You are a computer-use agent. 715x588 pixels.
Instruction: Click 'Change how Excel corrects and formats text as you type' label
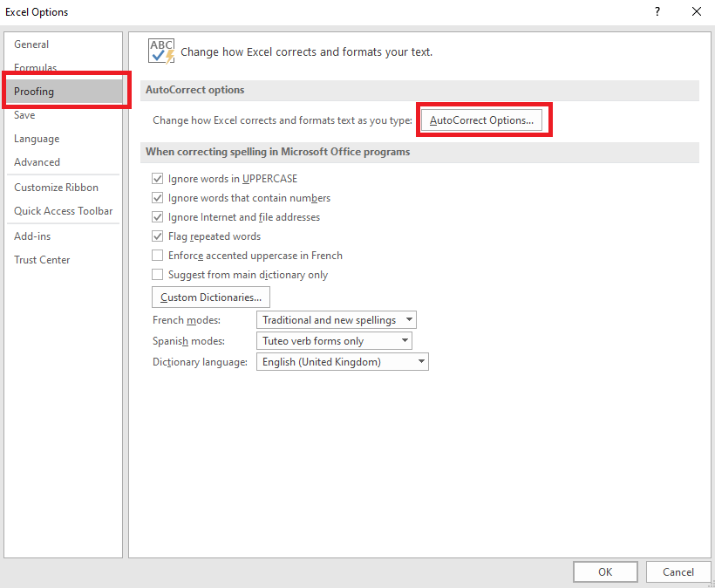click(x=283, y=120)
